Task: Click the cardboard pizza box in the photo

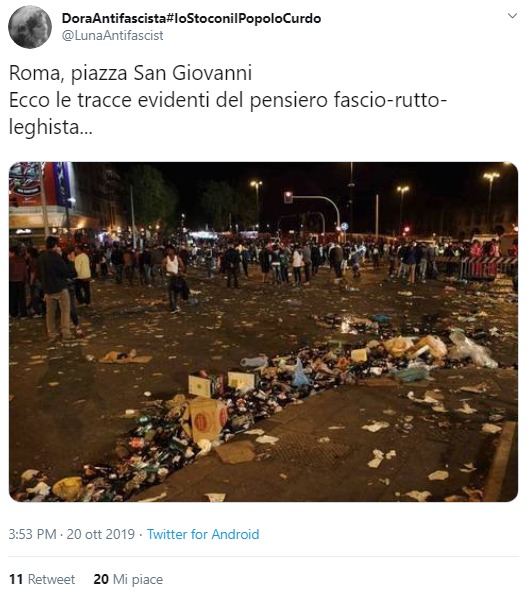Action: click(207, 419)
